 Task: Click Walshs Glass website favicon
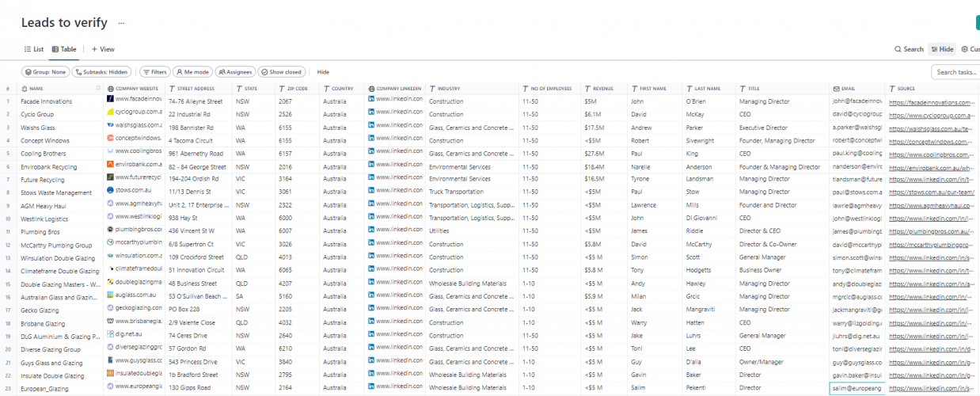point(111,127)
